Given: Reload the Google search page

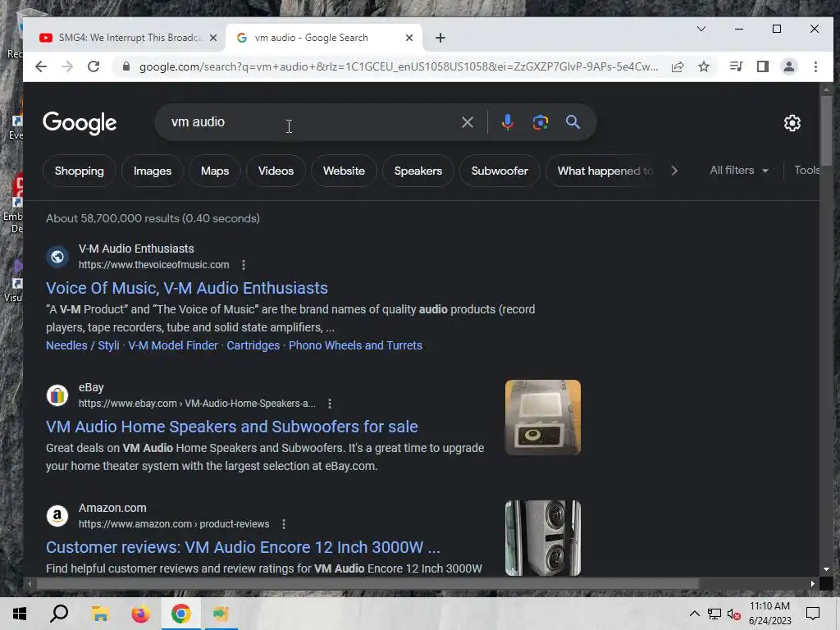Looking at the screenshot, I should pyautogui.click(x=94, y=66).
